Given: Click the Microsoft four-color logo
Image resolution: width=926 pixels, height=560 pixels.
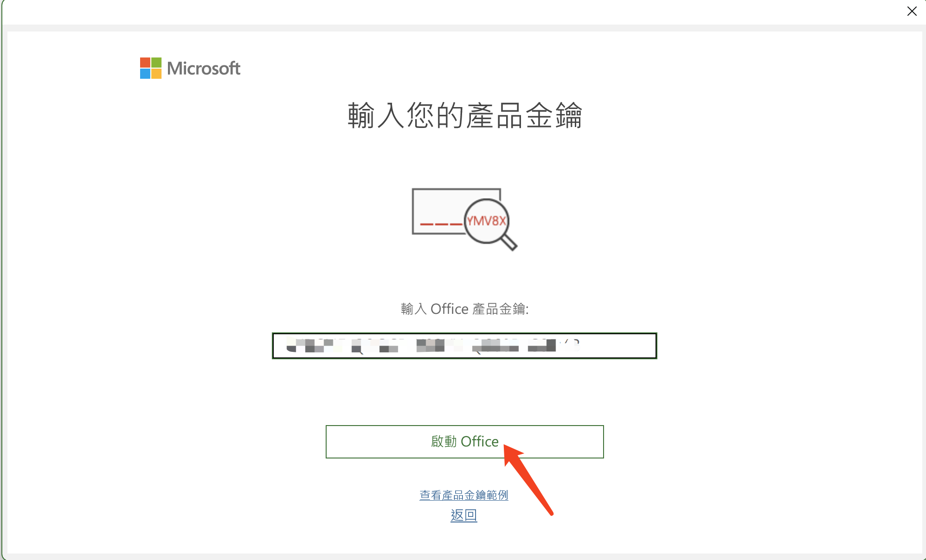Looking at the screenshot, I should point(151,68).
